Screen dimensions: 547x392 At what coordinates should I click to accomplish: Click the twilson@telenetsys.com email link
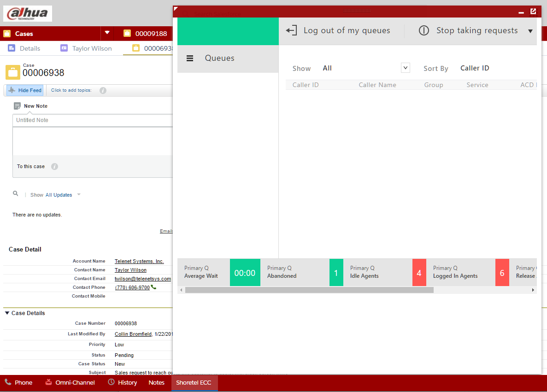[x=143, y=279]
